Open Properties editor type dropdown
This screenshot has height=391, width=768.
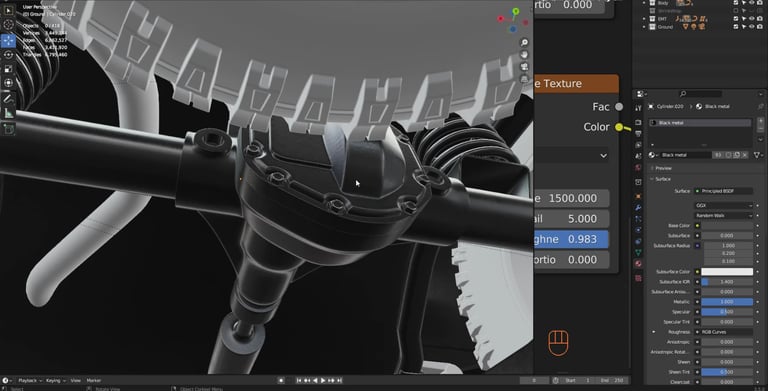coord(641,94)
